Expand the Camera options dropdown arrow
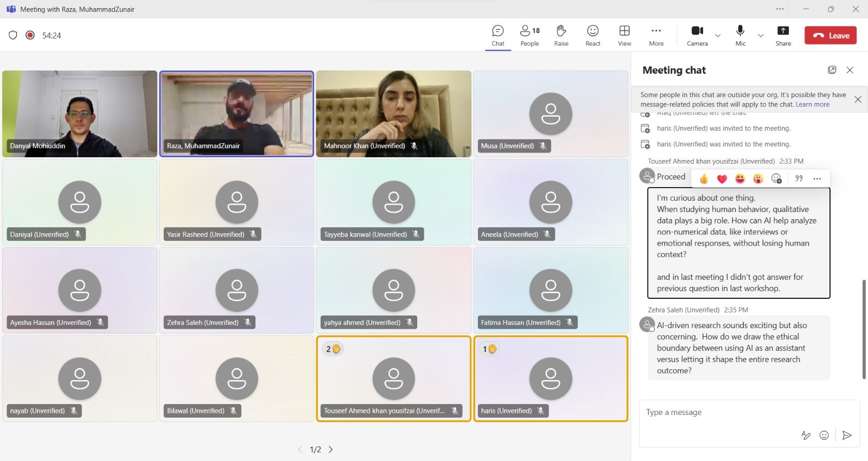 (718, 36)
